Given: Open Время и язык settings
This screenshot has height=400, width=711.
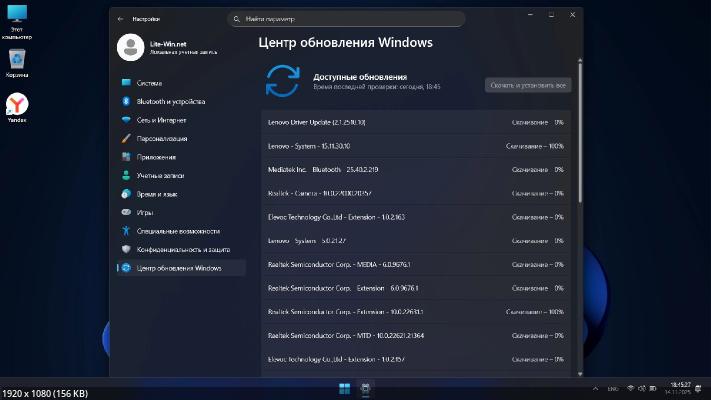Looking at the screenshot, I should (x=156, y=194).
